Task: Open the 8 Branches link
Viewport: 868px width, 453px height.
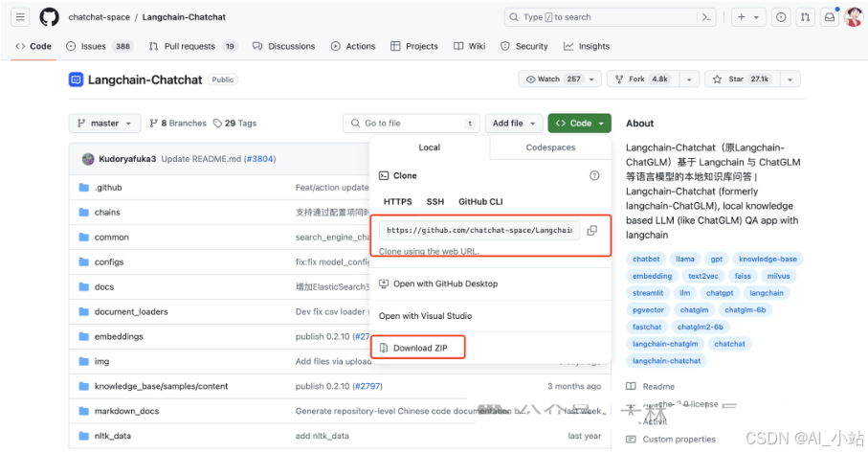Action: click(x=178, y=123)
